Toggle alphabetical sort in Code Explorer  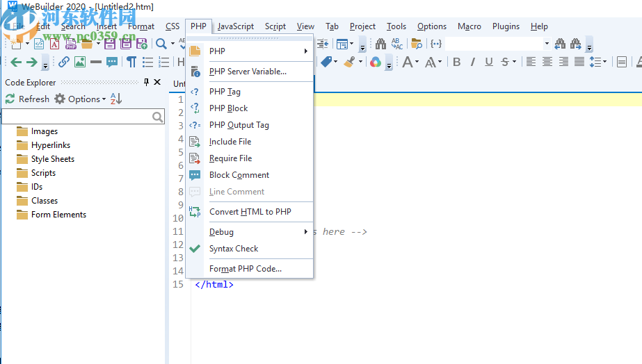[x=116, y=99]
